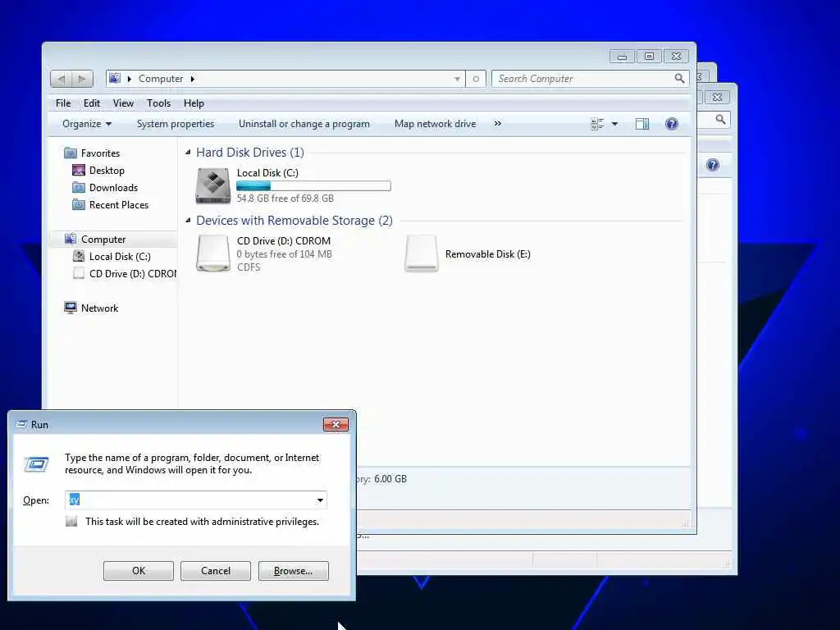Select the Removable Disk (E:) icon
Viewport: 840px width, 630px height.
coord(421,253)
